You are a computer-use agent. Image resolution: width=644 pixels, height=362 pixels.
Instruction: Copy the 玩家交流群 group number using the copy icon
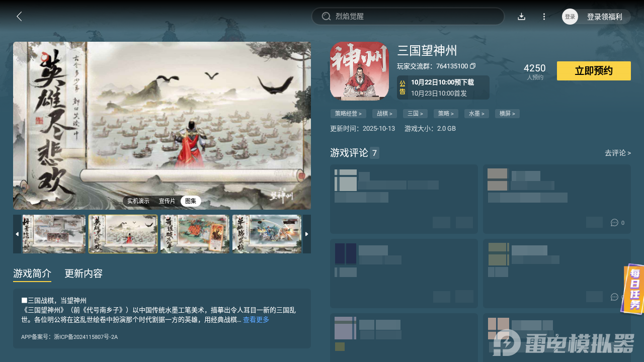point(472,66)
